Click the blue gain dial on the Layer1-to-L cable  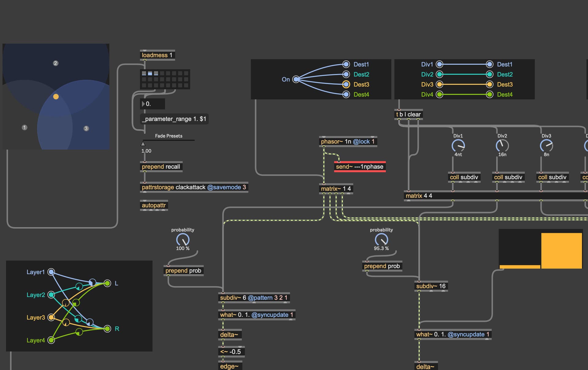point(92,282)
